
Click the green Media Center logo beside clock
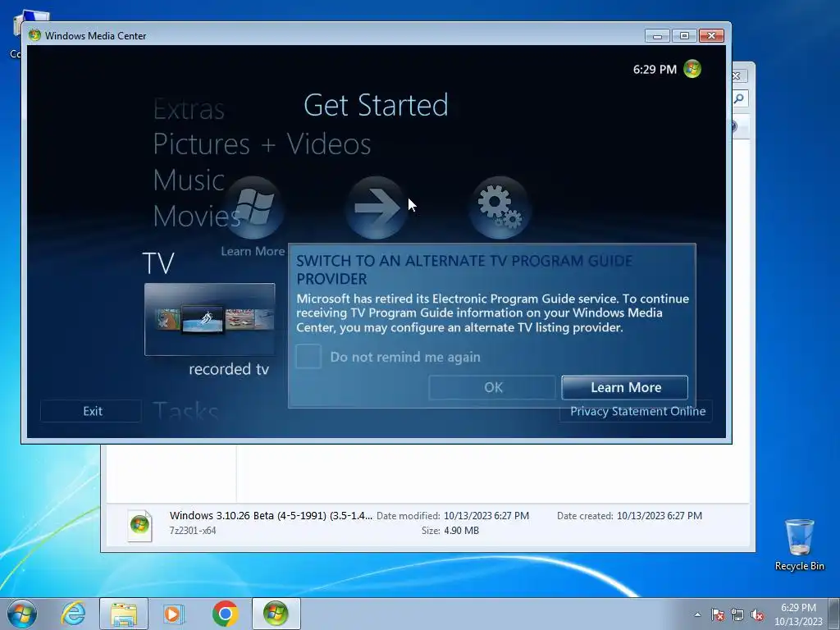coord(692,69)
